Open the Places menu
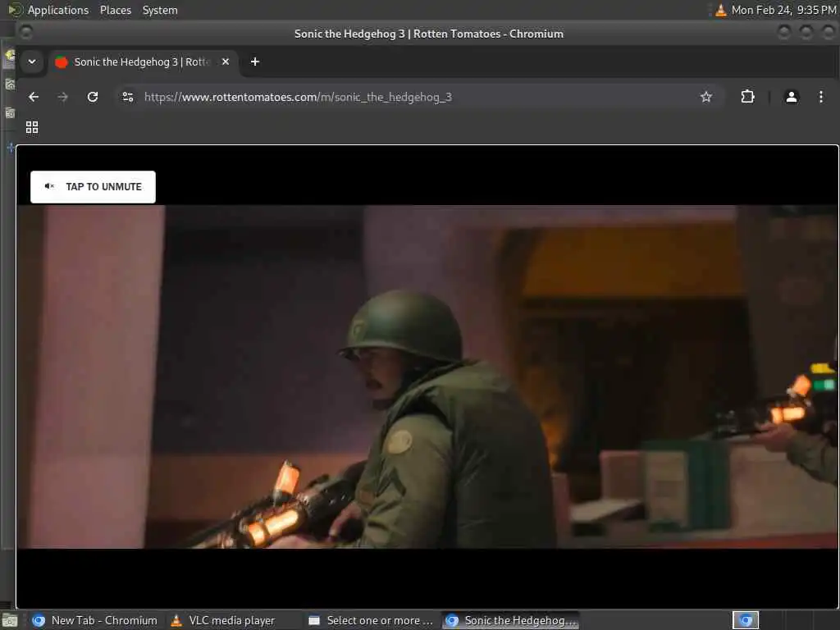Viewport: 840px width, 630px height. point(116,10)
